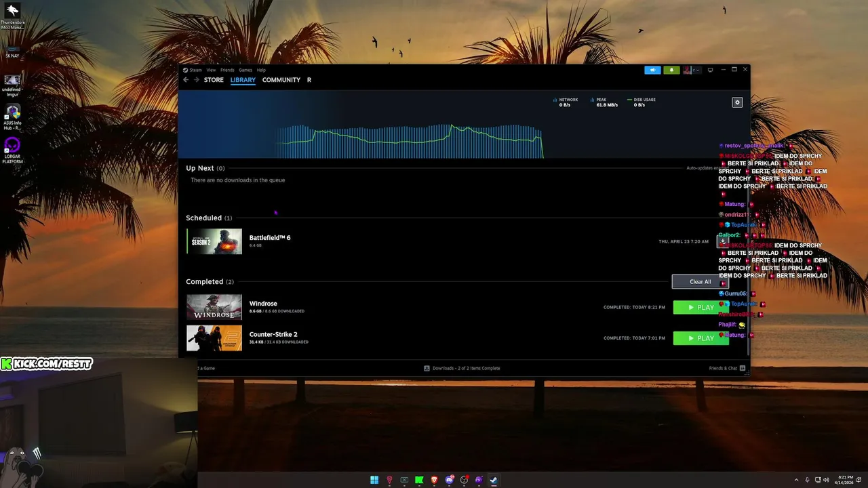Open Thunderstore Mod Manager desktop icon
Screen dimensions: 868x488
point(12,17)
